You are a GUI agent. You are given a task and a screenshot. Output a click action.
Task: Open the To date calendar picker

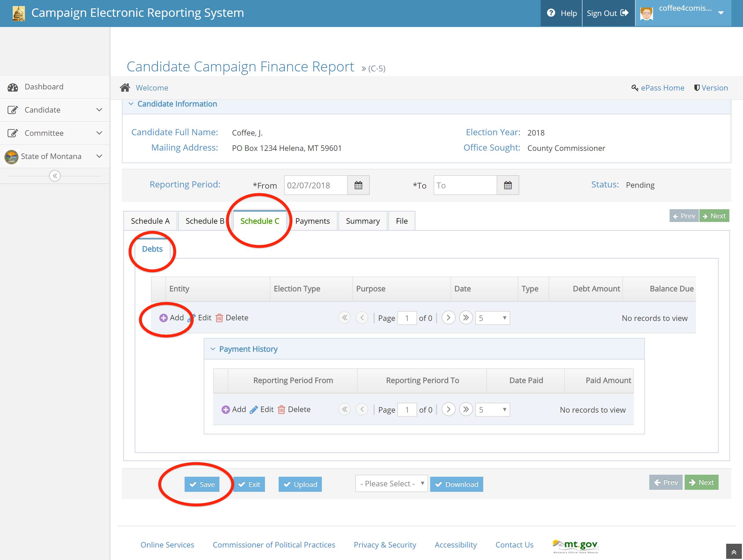(508, 185)
